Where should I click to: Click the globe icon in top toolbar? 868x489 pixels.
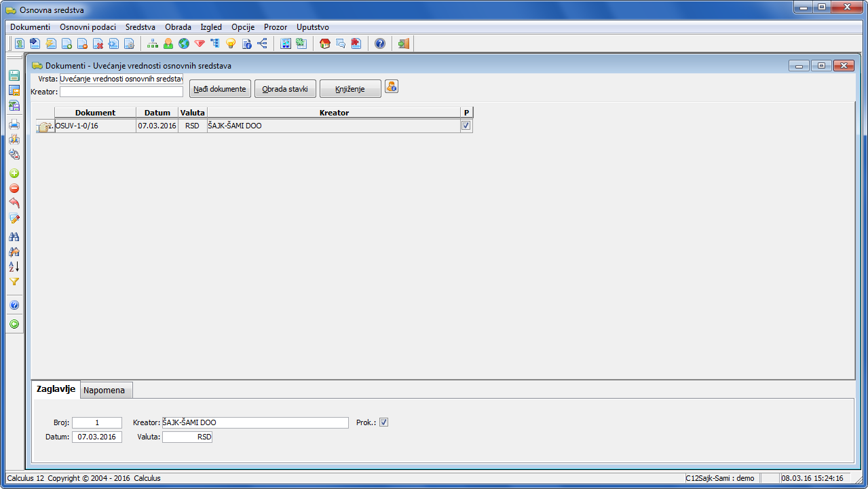point(184,43)
